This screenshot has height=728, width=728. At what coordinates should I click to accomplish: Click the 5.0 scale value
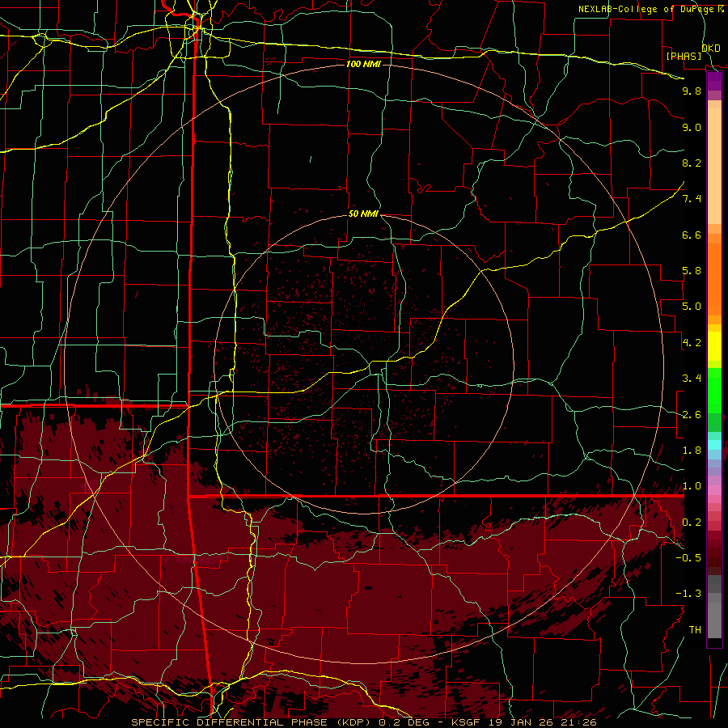tap(692, 307)
